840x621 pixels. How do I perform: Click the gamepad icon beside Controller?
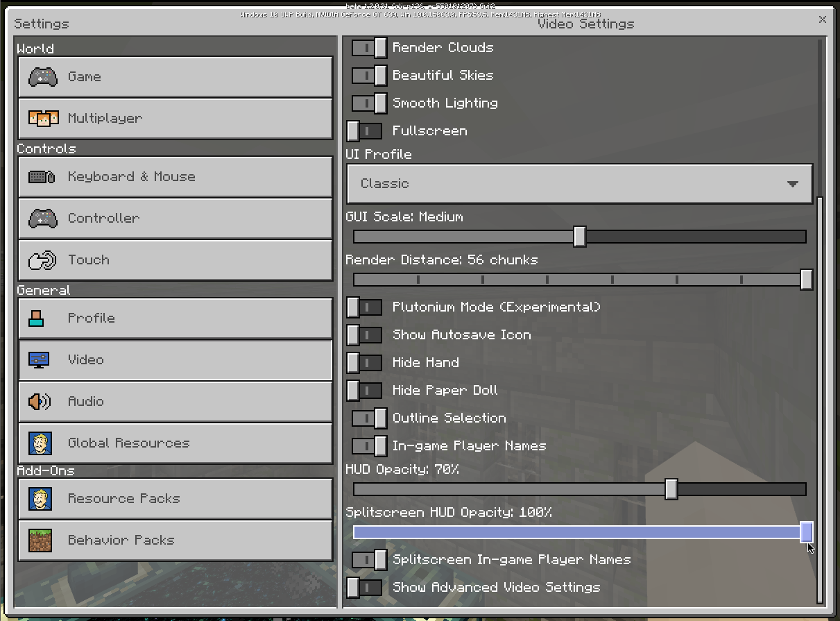pyautogui.click(x=42, y=218)
